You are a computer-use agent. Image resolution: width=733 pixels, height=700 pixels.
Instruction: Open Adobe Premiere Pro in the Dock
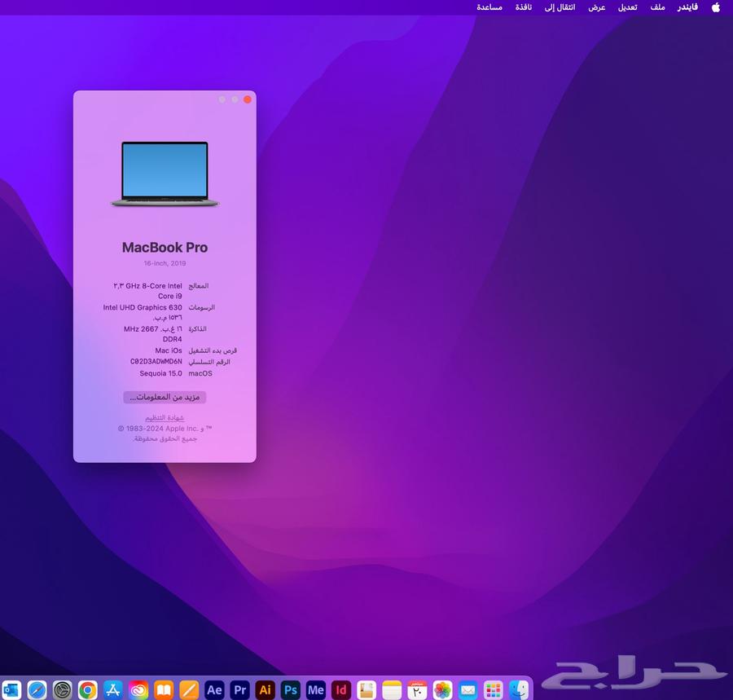[x=239, y=689]
